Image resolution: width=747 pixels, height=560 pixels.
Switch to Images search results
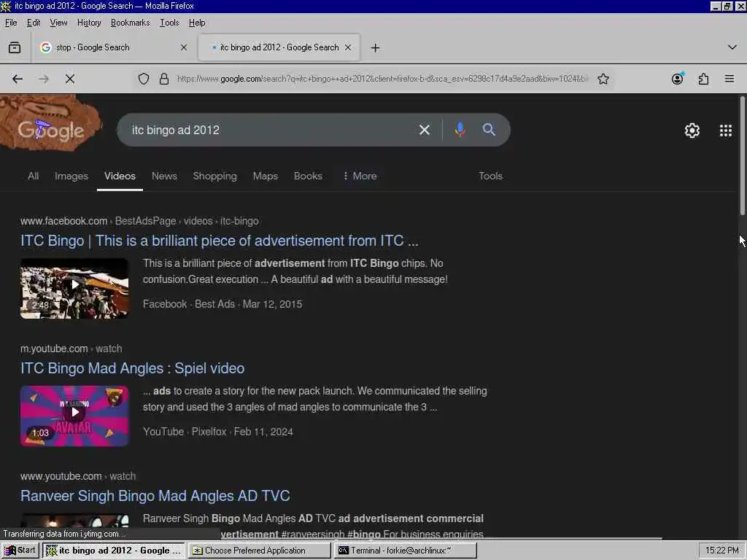[x=71, y=176]
